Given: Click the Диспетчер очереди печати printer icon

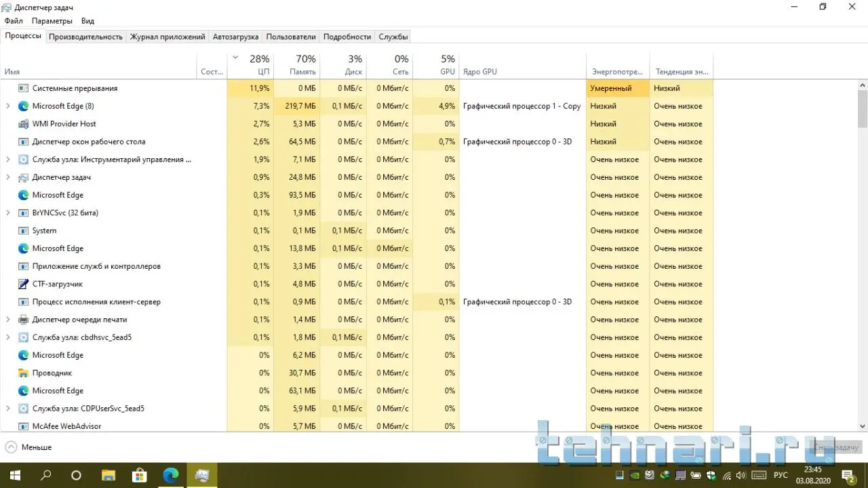Looking at the screenshot, I should (24, 320).
